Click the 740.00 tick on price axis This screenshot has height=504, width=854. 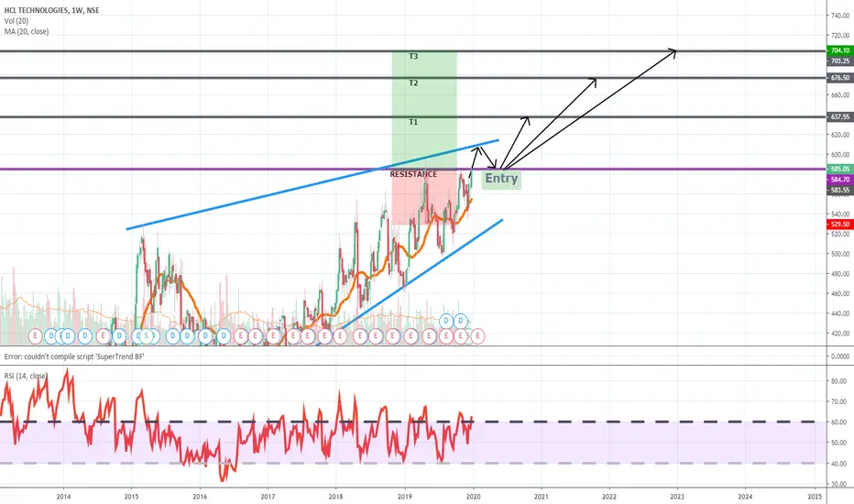pyautogui.click(x=840, y=16)
